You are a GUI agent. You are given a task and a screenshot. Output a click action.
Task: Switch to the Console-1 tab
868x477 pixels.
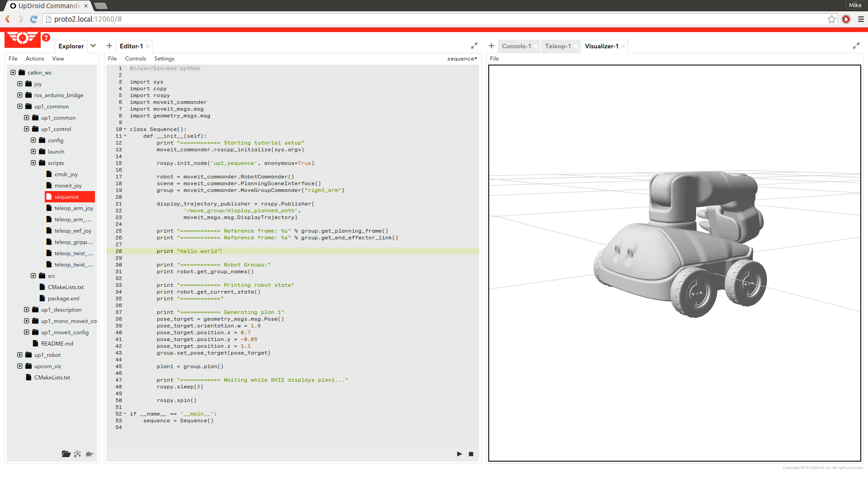click(516, 46)
